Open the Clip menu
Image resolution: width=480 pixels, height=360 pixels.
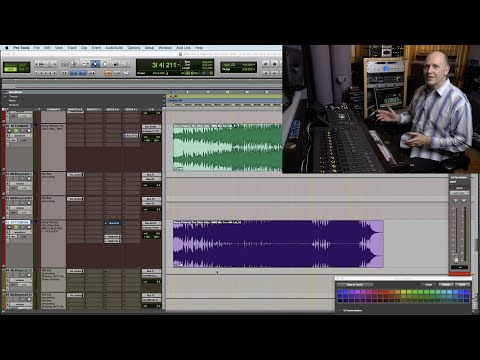pos(84,48)
